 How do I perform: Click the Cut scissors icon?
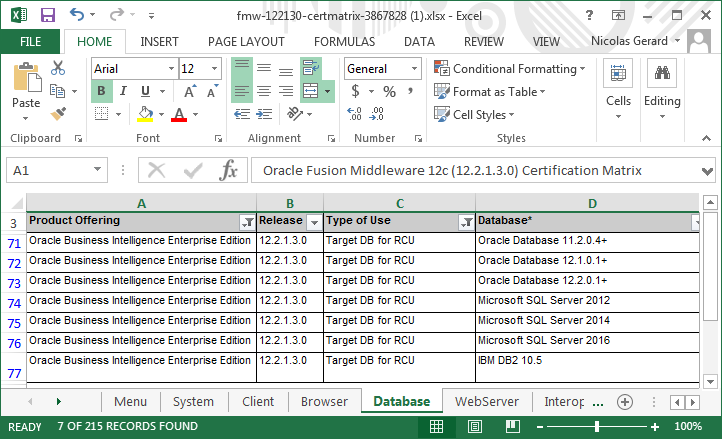coord(57,68)
